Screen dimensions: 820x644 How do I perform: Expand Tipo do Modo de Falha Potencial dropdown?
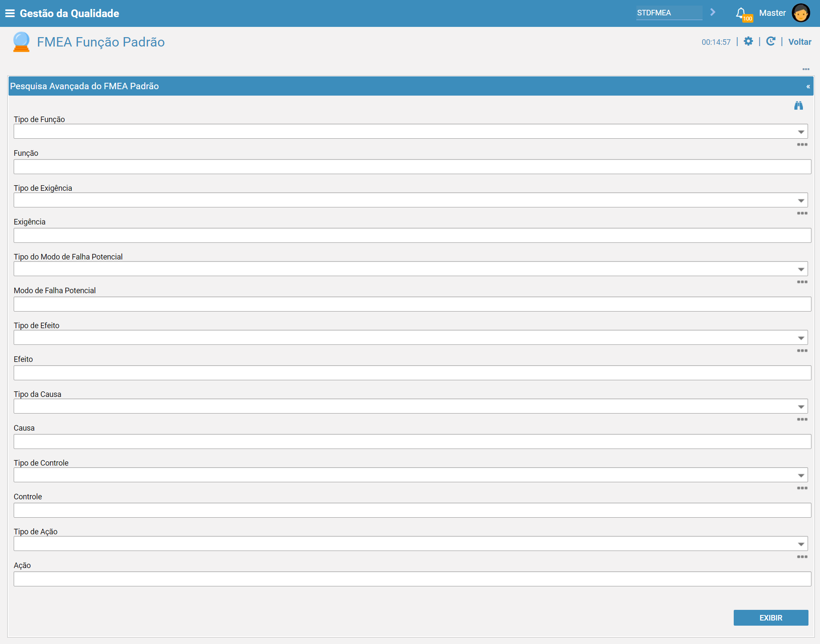801,269
